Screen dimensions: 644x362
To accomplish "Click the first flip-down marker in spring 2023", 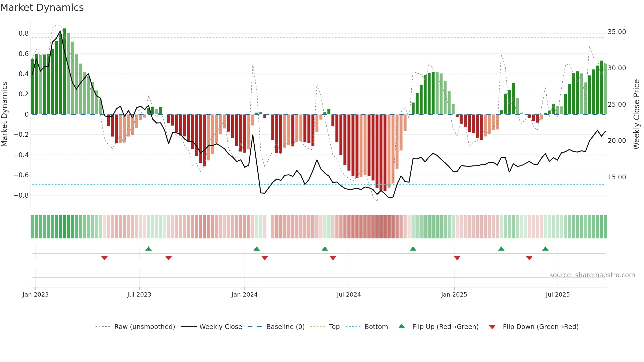I will click(105, 258).
